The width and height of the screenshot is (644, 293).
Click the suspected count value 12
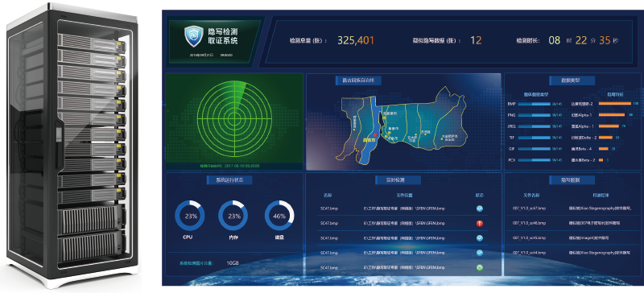coord(476,40)
